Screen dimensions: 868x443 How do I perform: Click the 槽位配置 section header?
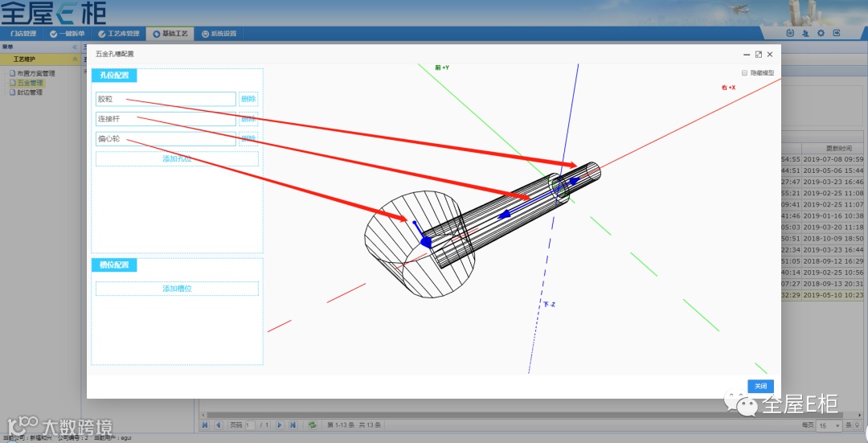[x=114, y=265]
